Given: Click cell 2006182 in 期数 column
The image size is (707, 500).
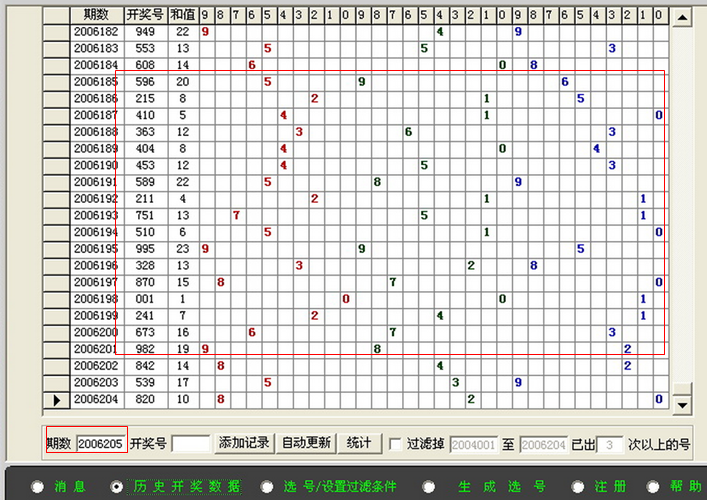Looking at the screenshot, I should (x=97, y=32).
